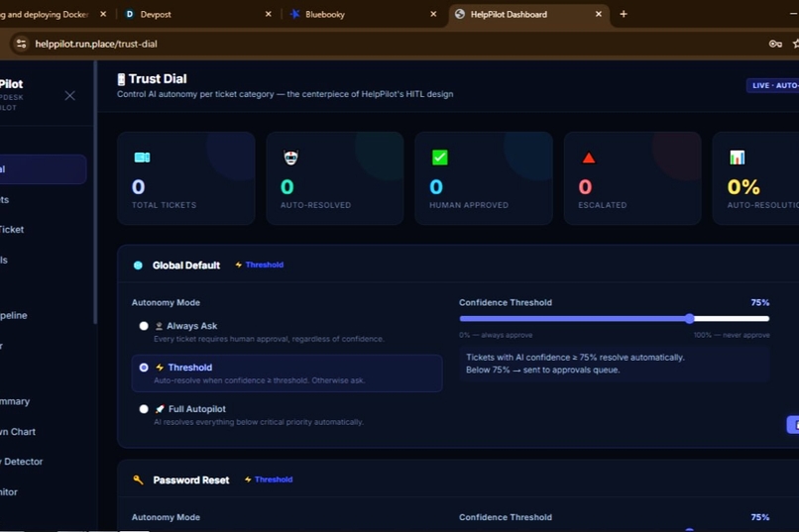The height and width of the screenshot is (532, 799).
Task: Click the Escalated stat card
Action: [x=632, y=178]
